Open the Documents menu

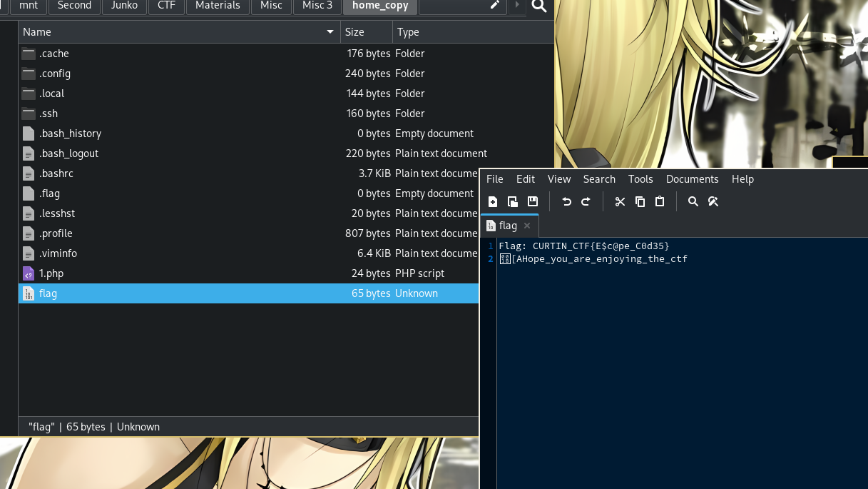[692, 179]
